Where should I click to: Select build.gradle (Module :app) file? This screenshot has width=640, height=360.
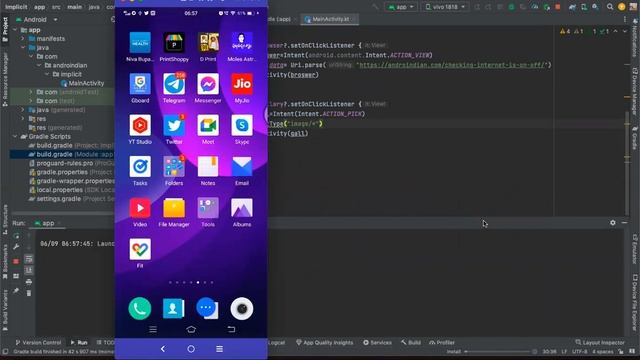71,154
